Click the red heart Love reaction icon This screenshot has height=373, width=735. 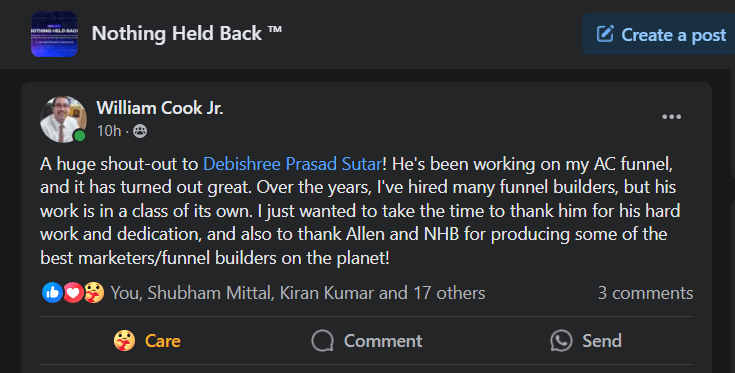coord(73,293)
